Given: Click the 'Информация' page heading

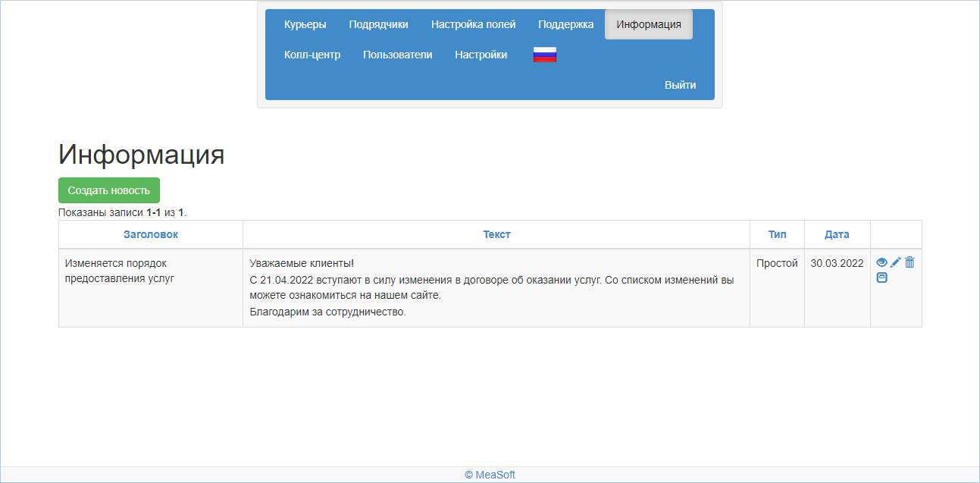Looking at the screenshot, I should tap(142, 155).
